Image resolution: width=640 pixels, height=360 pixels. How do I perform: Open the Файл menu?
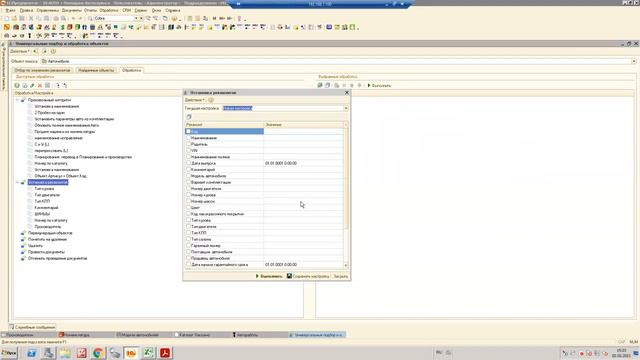(10, 10)
